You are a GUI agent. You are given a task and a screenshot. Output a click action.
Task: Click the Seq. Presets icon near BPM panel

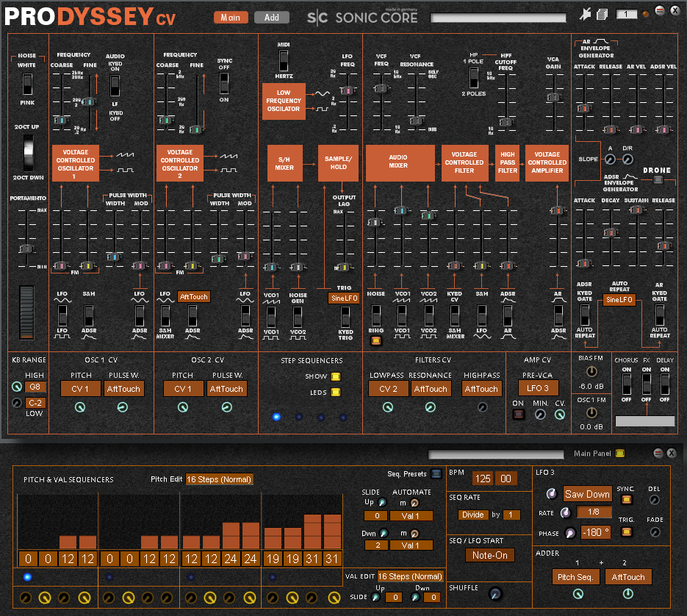pos(437,474)
